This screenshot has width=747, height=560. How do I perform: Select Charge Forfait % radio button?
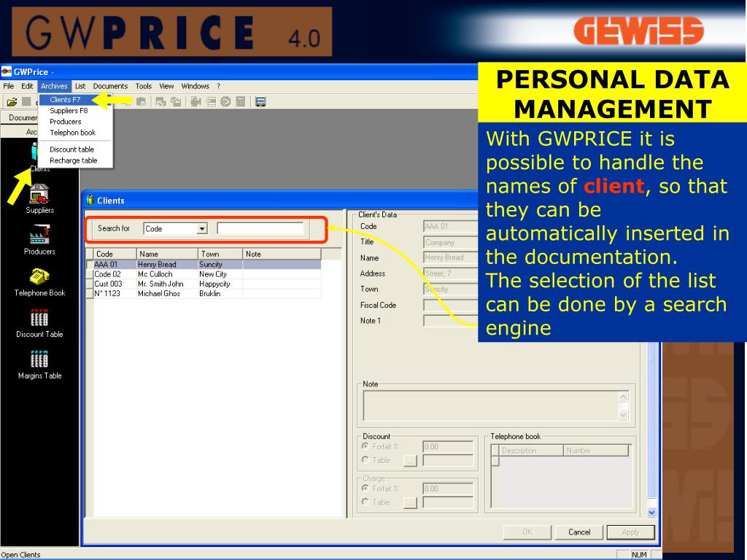coord(365,488)
